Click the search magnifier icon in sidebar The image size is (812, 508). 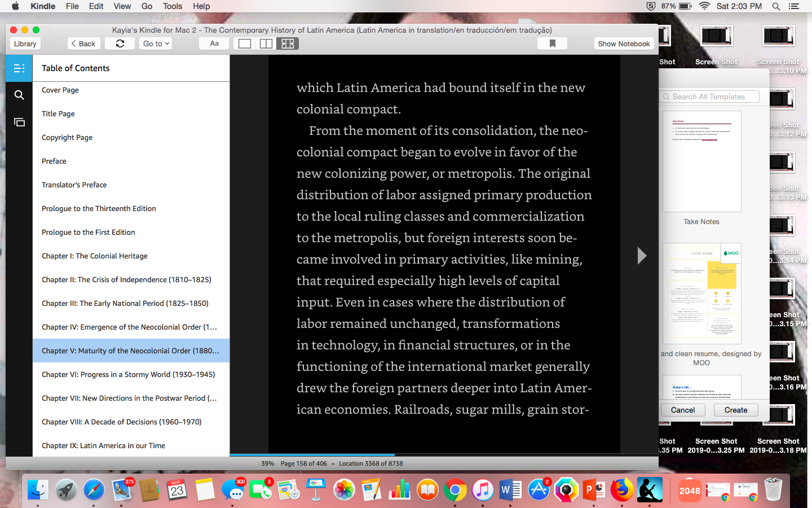[x=19, y=95]
